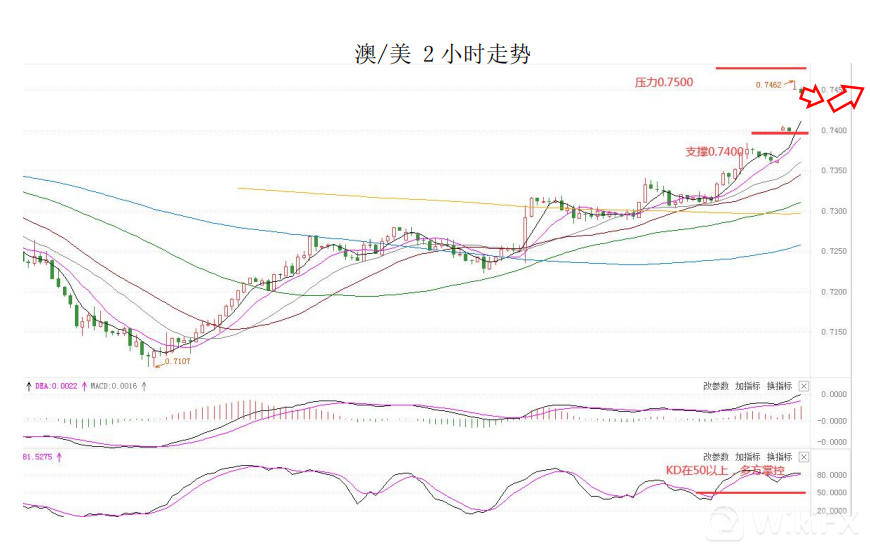Screen dimensions: 870x557
Task: Click 加指标 in the MACD panel
Action: (x=747, y=386)
